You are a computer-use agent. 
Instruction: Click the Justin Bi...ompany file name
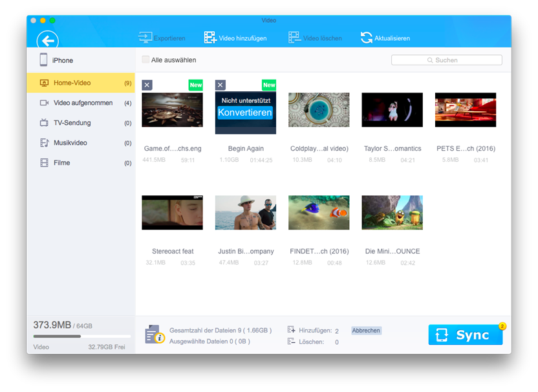click(x=246, y=251)
